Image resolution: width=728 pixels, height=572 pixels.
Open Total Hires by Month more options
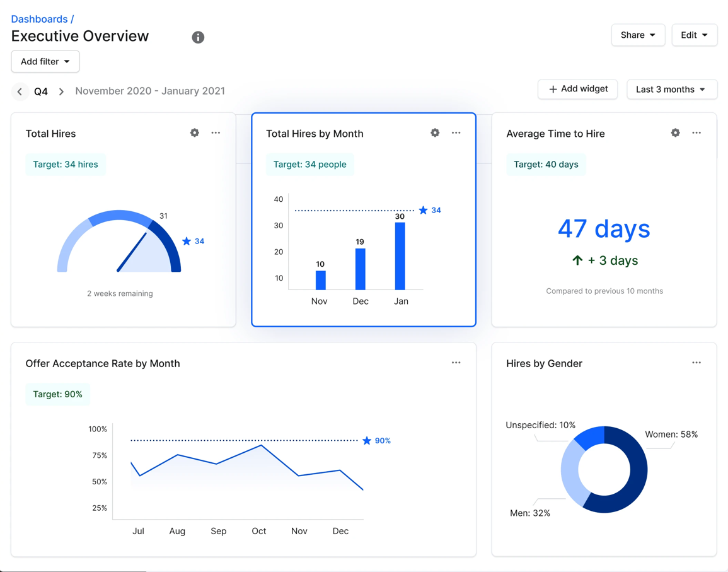(456, 133)
